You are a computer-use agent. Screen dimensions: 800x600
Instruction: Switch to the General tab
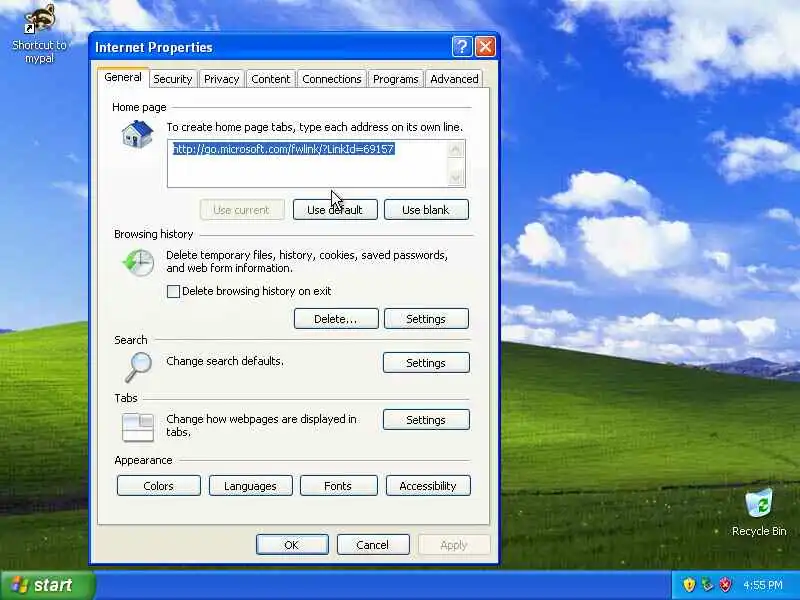tap(123, 78)
